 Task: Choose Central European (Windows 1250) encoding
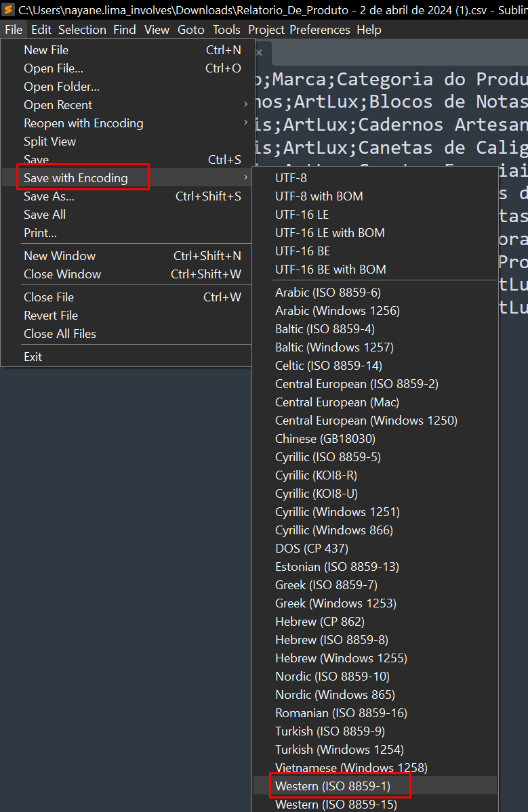point(366,421)
